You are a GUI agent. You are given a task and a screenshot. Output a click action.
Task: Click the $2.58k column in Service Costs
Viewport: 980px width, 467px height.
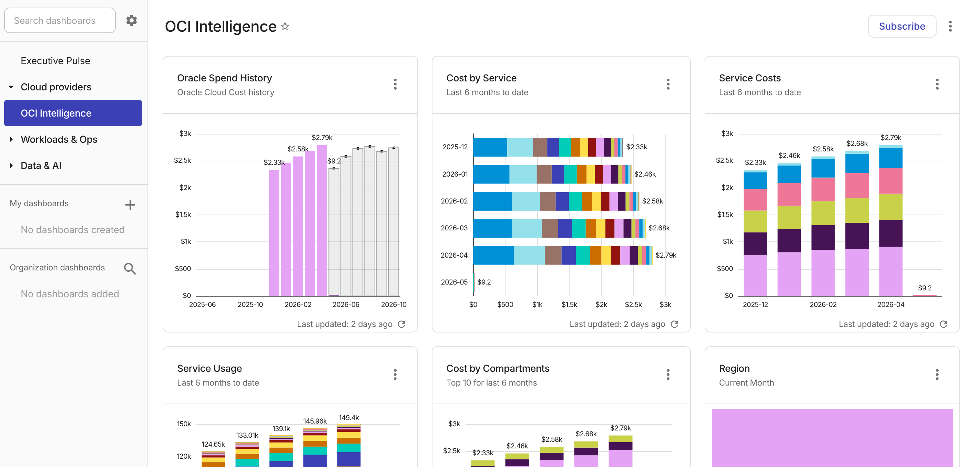(x=823, y=226)
